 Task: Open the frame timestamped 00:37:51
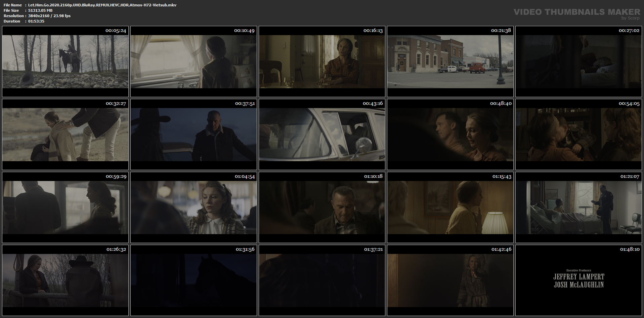(x=194, y=134)
